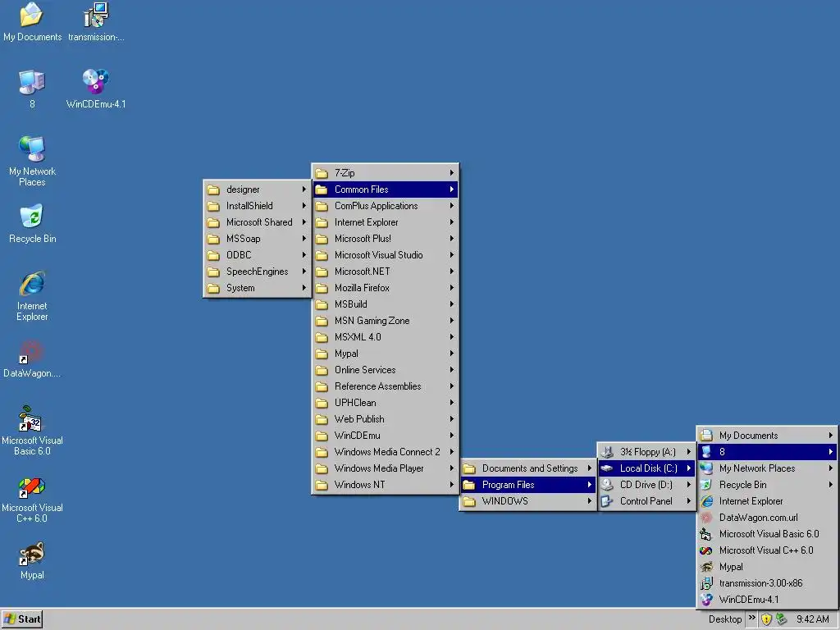Select the '8' computer icon on the desktop
This screenshot has height=630, width=840.
click(32, 89)
